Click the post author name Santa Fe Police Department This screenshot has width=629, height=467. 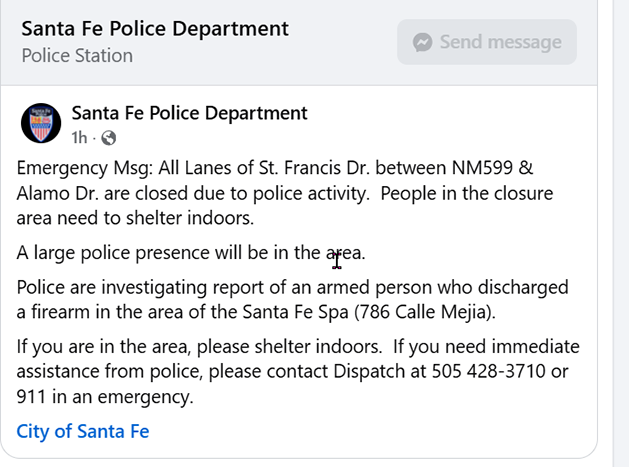[189, 113]
